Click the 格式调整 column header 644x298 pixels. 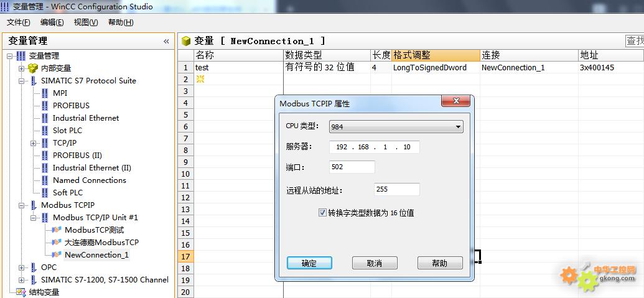436,55
